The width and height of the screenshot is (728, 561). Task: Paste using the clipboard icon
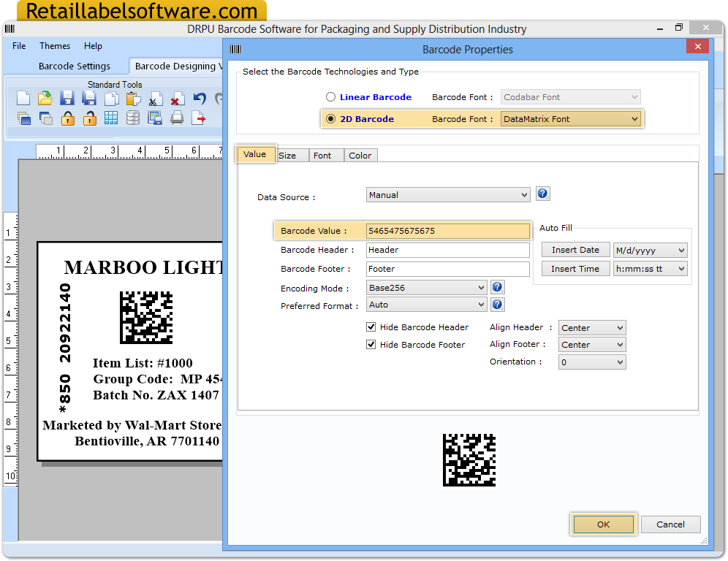click(133, 99)
